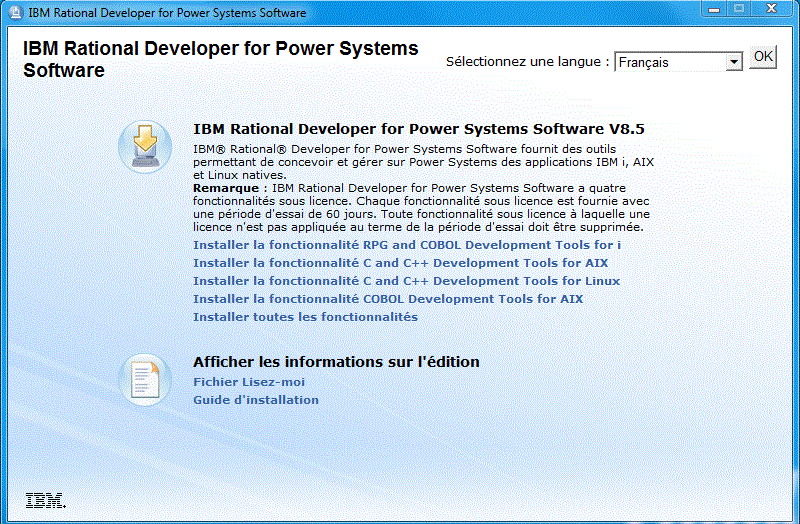The width and height of the screenshot is (800, 524).
Task: Install COBOL Development Tools for AIX
Action: pyautogui.click(x=388, y=298)
